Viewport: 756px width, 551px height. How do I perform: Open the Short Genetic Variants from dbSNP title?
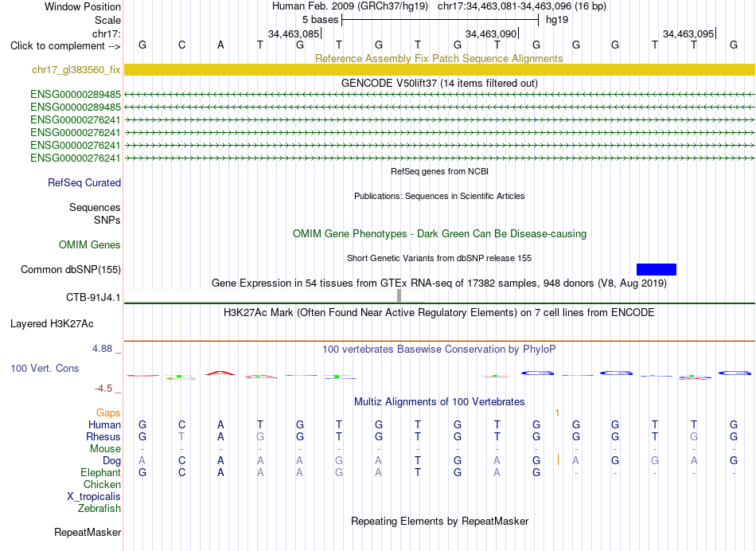coord(439,258)
